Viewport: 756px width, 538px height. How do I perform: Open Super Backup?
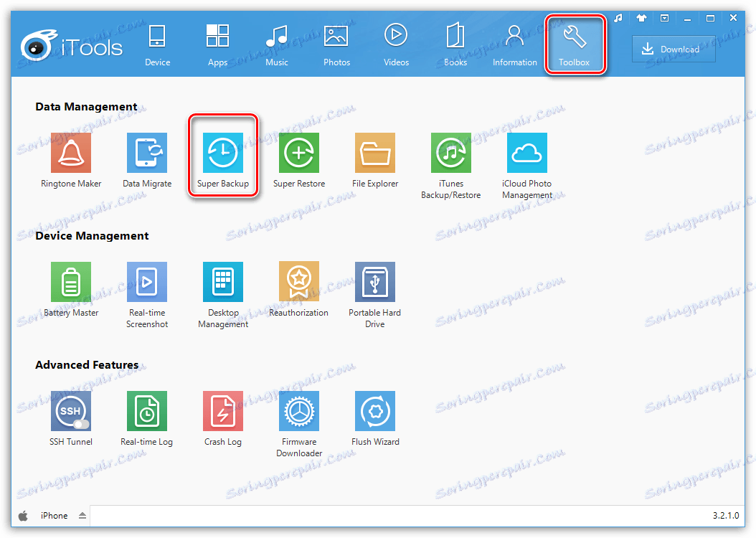point(223,153)
